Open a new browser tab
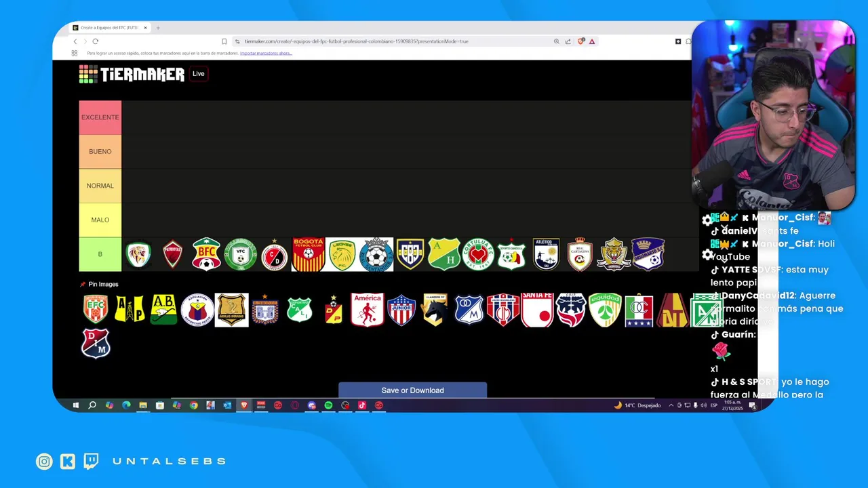868x488 pixels. 158,28
